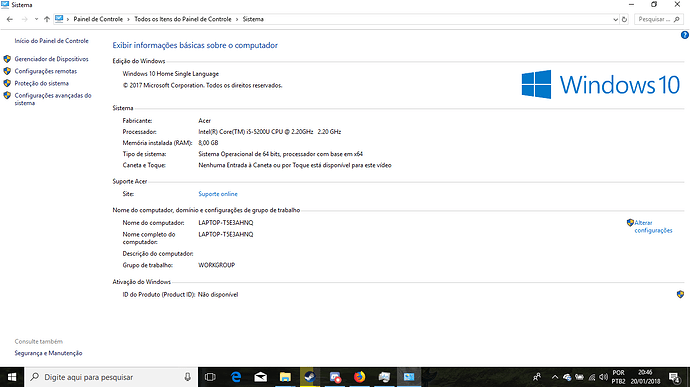This screenshot has height=387, width=690.
Task: Open Configurações remotas link
Action: point(45,71)
